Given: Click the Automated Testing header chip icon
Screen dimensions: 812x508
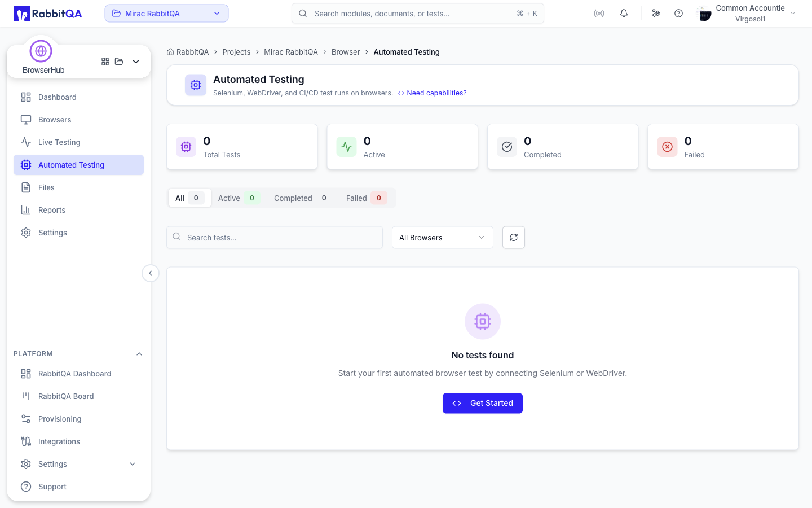Looking at the screenshot, I should pos(196,85).
